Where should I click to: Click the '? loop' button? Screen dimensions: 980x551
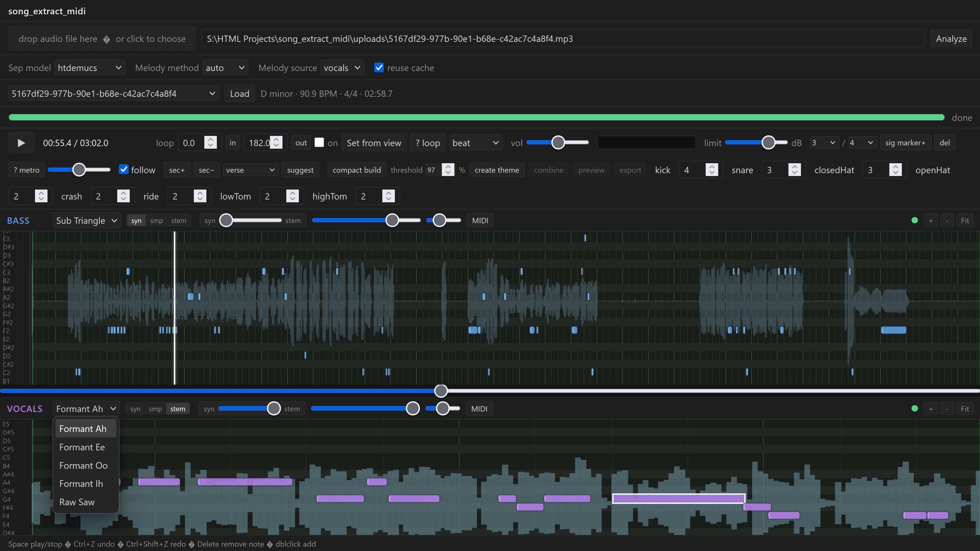(x=428, y=143)
